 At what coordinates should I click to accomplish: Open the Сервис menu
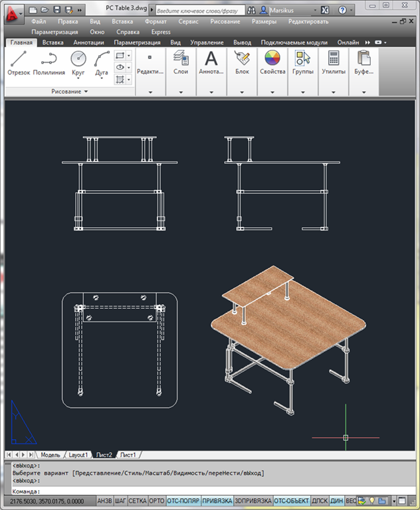click(188, 21)
